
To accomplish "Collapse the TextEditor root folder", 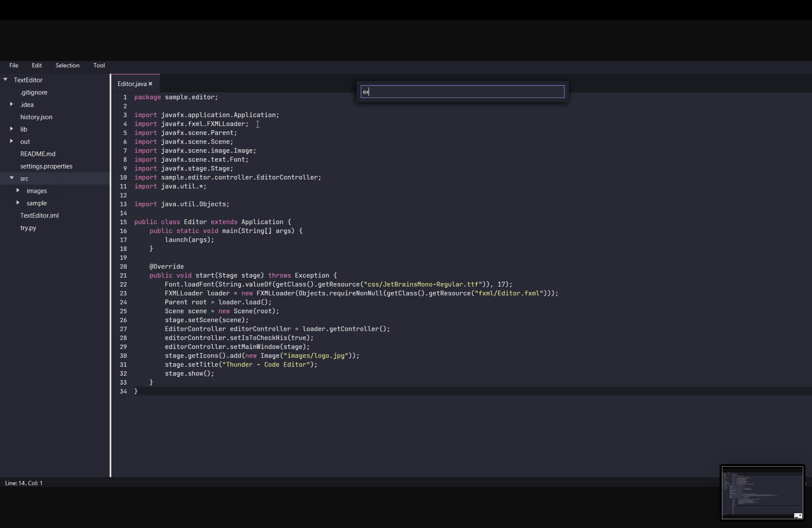I will point(6,80).
